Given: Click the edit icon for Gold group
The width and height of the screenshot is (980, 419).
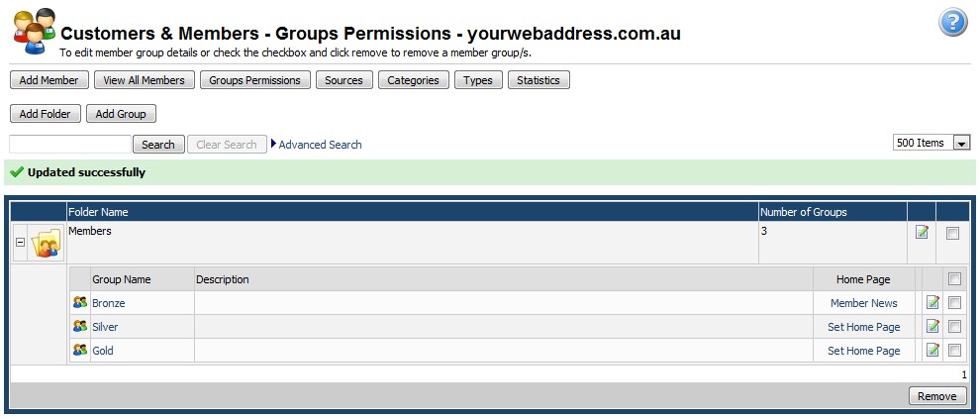Looking at the screenshot, I should 932,351.
